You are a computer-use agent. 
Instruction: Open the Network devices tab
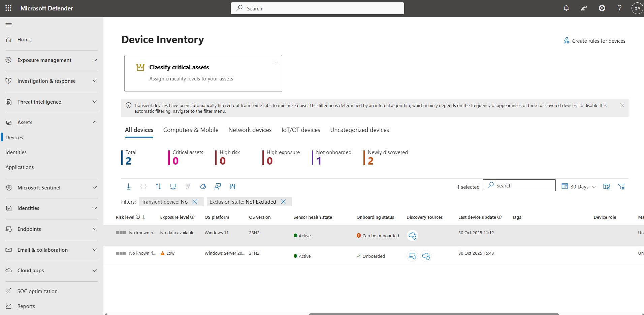click(250, 130)
